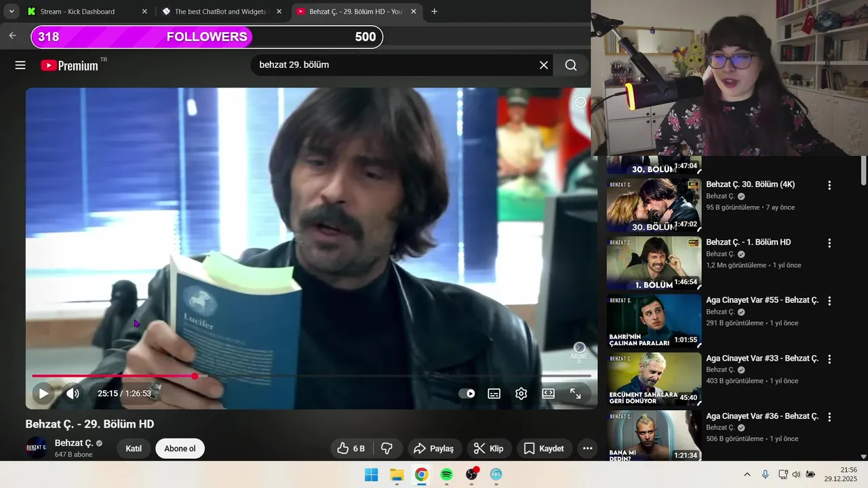Click the microphone tray icon
This screenshot has width=868, height=488.
click(x=766, y=474)
